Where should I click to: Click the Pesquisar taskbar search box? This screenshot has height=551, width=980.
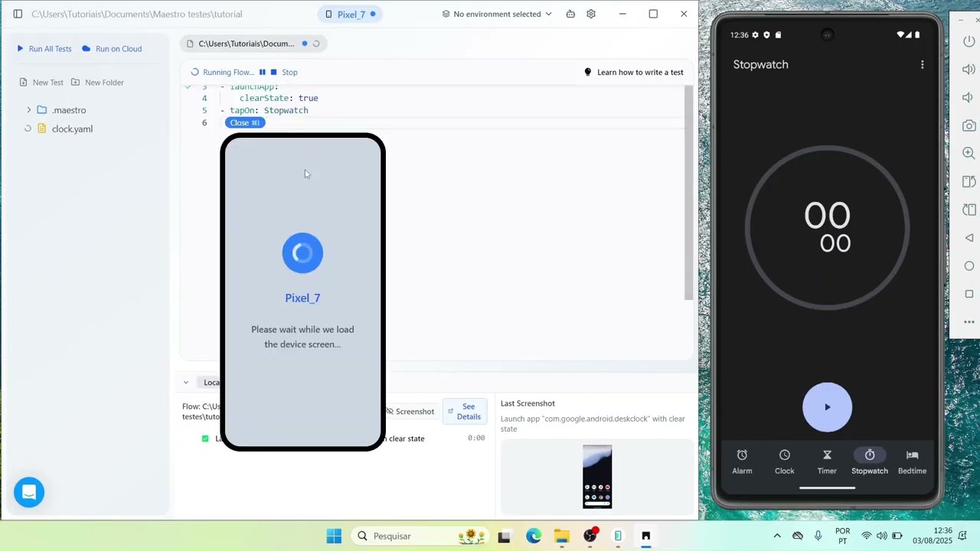(x=420, y=536)
